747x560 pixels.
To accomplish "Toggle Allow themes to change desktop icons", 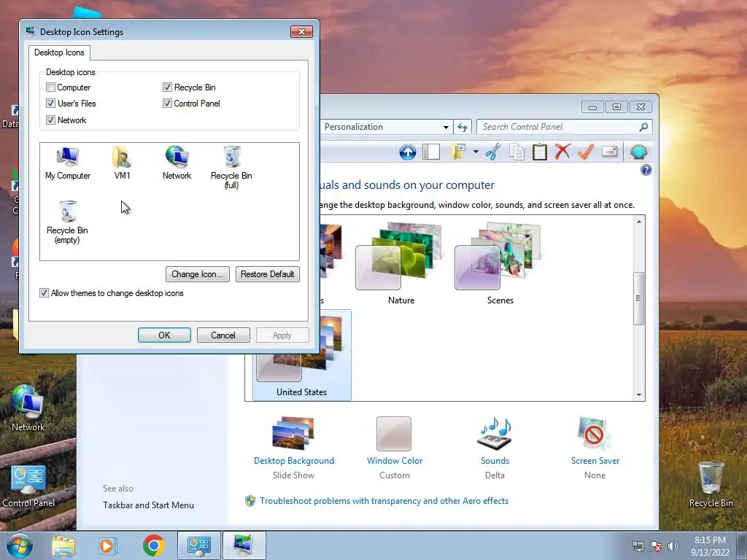I will (x=44, y=293).
